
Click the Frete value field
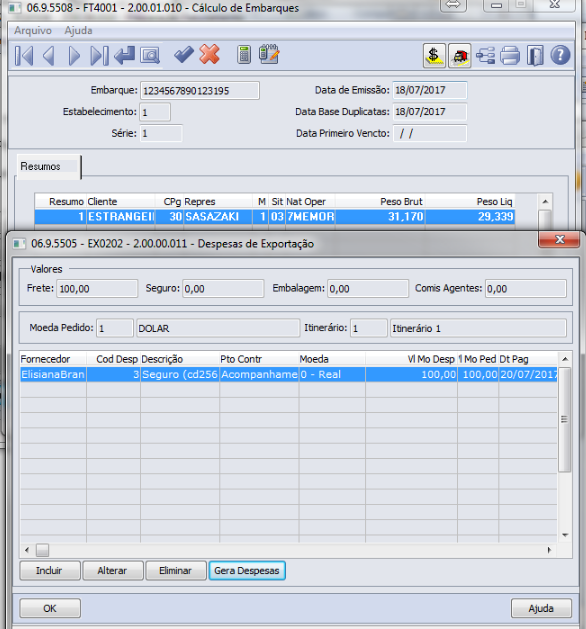(97, 288)
